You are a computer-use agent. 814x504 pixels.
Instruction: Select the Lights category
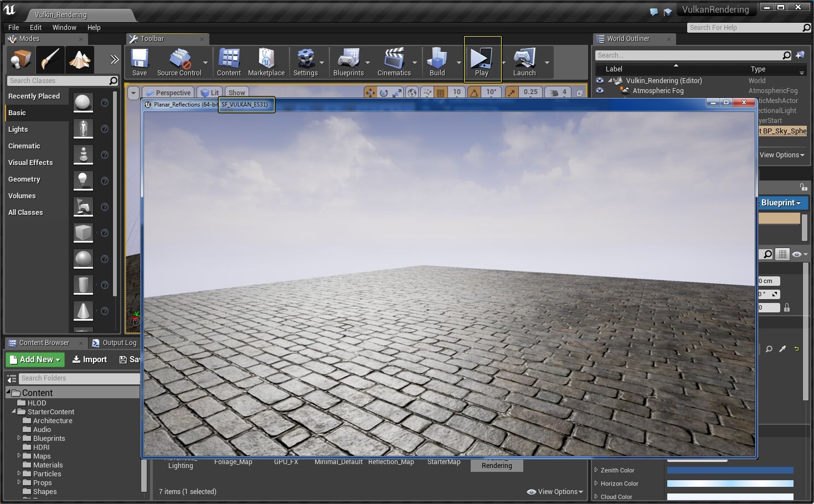pyautogui.click(x=18, y=130)
